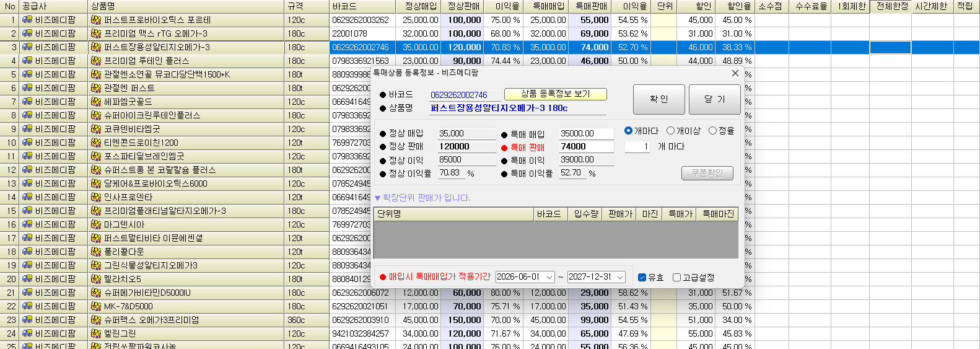The height and width of the screenshot is (349, 980).
Task: Click the 시간제한 column header
Action: tap(932, 6)
